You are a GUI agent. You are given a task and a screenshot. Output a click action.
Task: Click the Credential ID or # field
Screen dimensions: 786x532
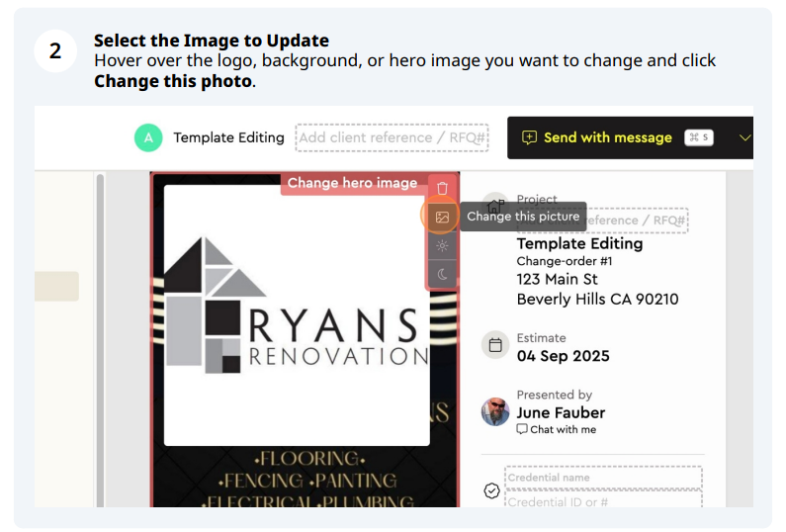(x=603, y=499)
